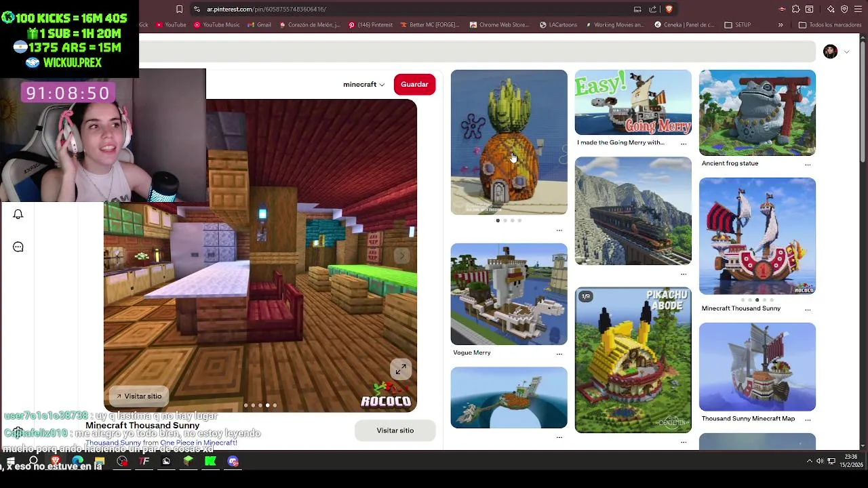Select the last carousel dot on main pin
This screenshot has width=868, height=488.
[275, 405]
